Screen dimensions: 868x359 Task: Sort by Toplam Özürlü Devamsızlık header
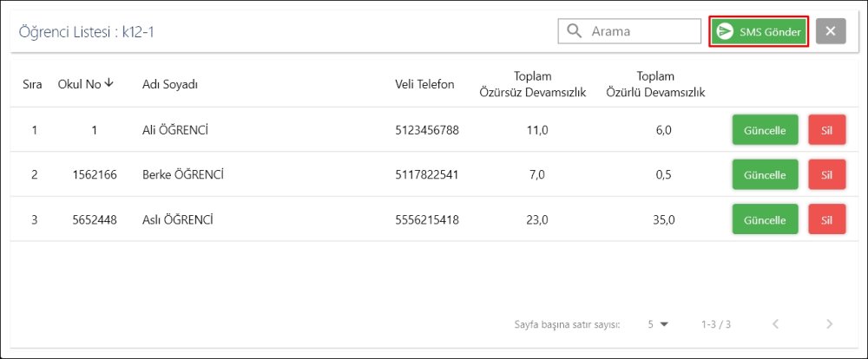pyautogui.click(x=655, y=84)
